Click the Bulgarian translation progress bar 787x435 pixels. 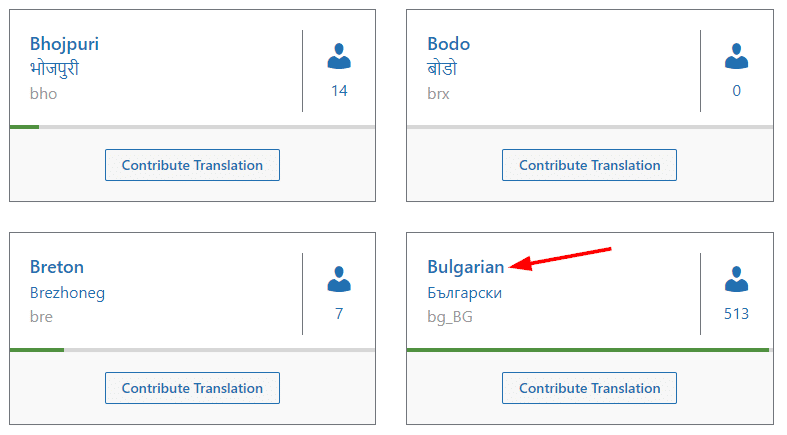click(x=589, y=350)
